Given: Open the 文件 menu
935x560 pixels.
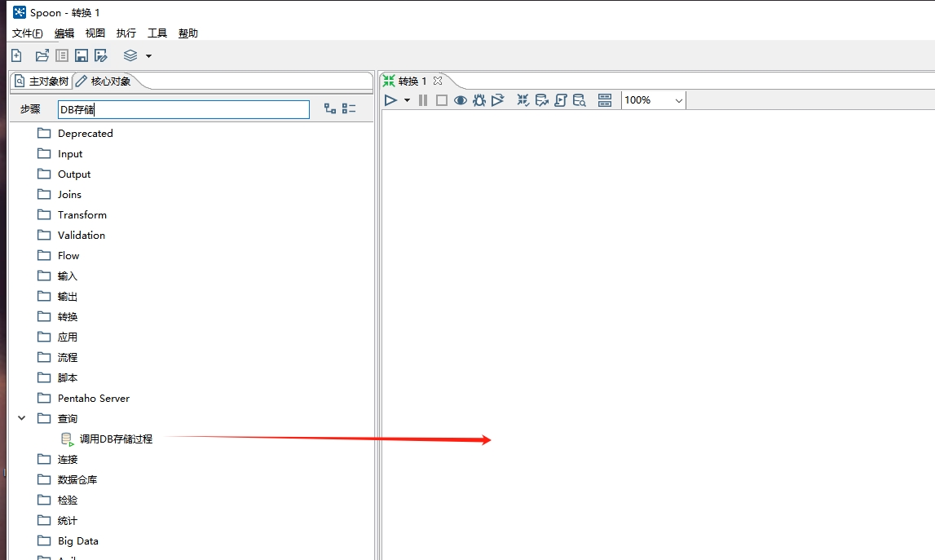Looking at the screenshot, I should (x=27, y=33).
